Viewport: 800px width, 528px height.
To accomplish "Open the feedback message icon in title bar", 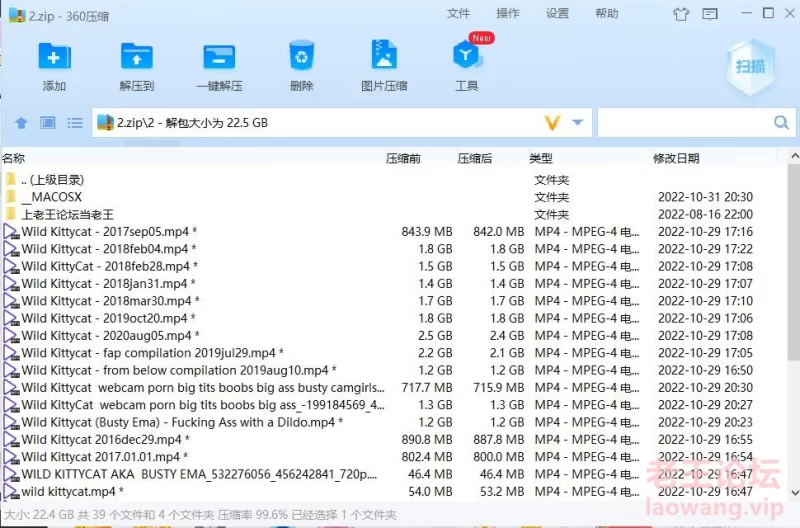I will pyautogui.click(x=710, y=14).
